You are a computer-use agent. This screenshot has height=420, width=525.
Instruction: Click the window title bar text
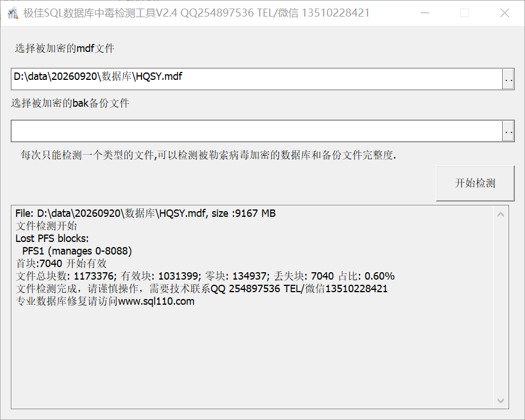(196, 13)
